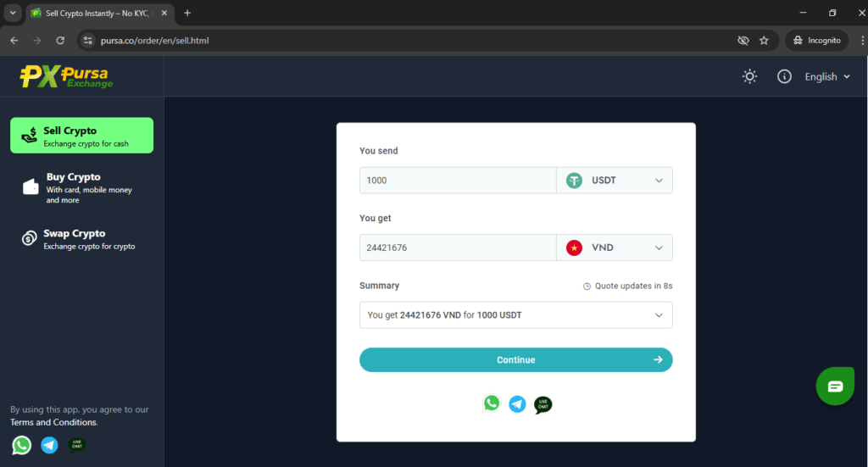Open the info circle icon
The width and height of the screenshot is (868, 467).
[784, 76]
